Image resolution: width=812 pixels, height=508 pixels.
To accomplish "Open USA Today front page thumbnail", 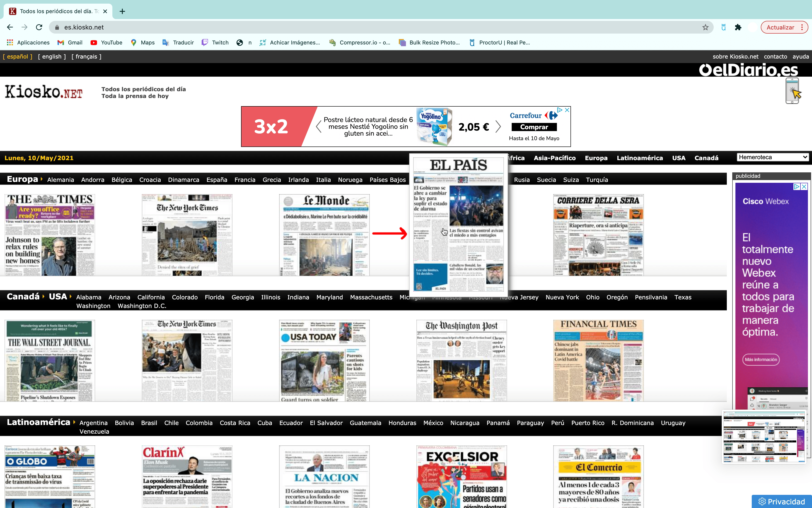I will pyautogui.click(x=324, y=361).
